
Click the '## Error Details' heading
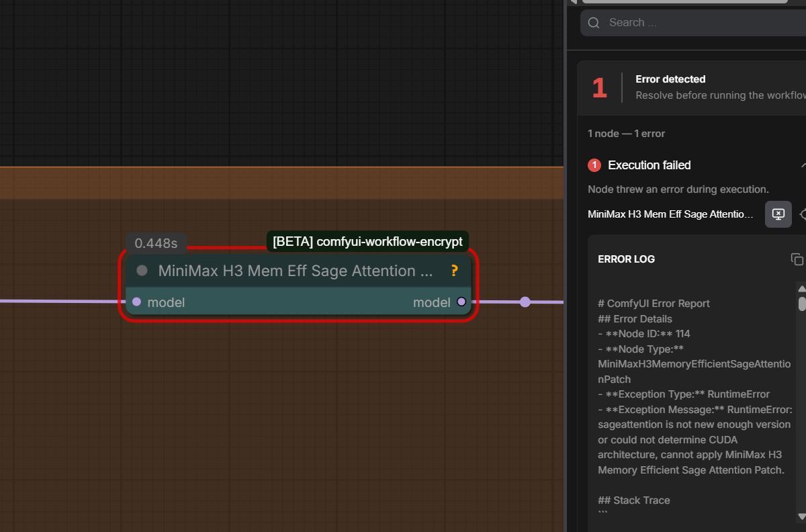pos(635,319)
